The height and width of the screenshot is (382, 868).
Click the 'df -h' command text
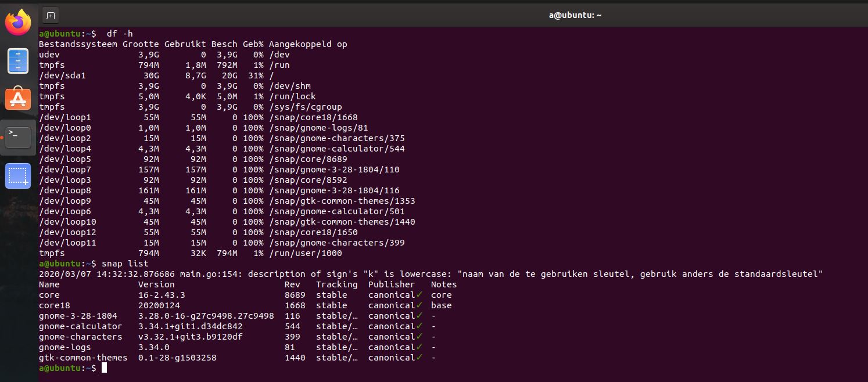click(x=120, y=34)
